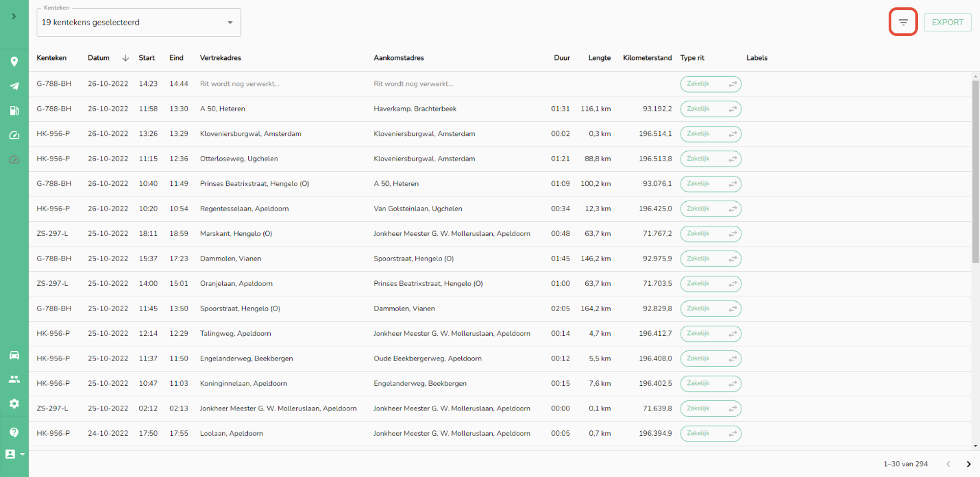Expand the sidebar with top chevron
Viewport: 980px width, 477px height.
(14, 16)
